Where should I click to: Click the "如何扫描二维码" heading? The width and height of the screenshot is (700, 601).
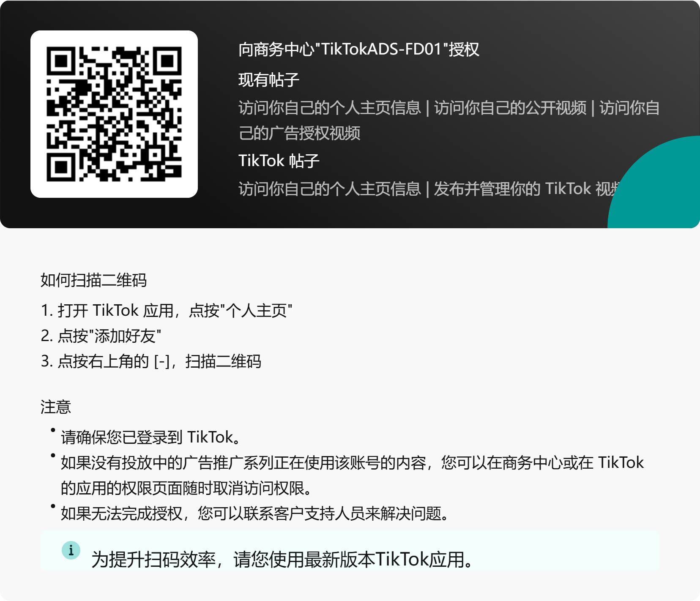pos(94,280)
